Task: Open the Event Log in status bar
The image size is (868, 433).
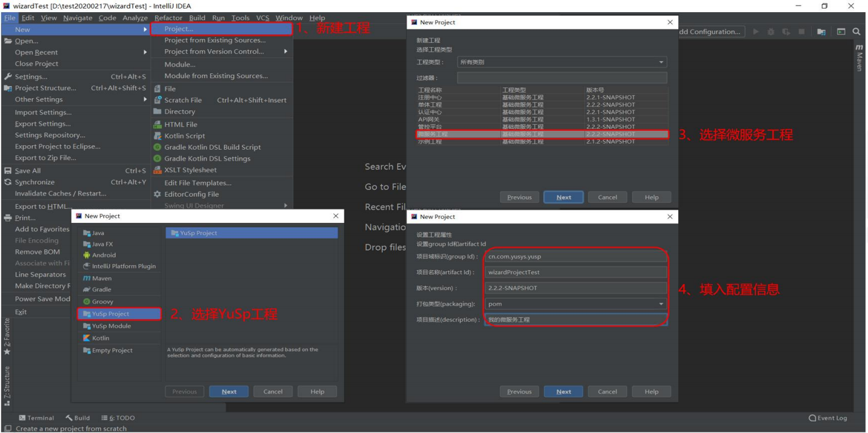Action: [x=828, y=418]
